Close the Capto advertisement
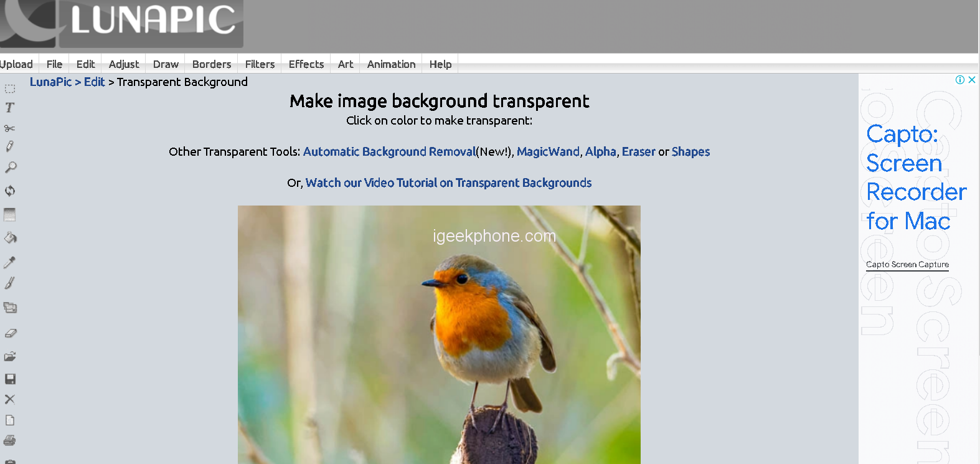Viewport: 980px width, 464px height. point(971,80)
